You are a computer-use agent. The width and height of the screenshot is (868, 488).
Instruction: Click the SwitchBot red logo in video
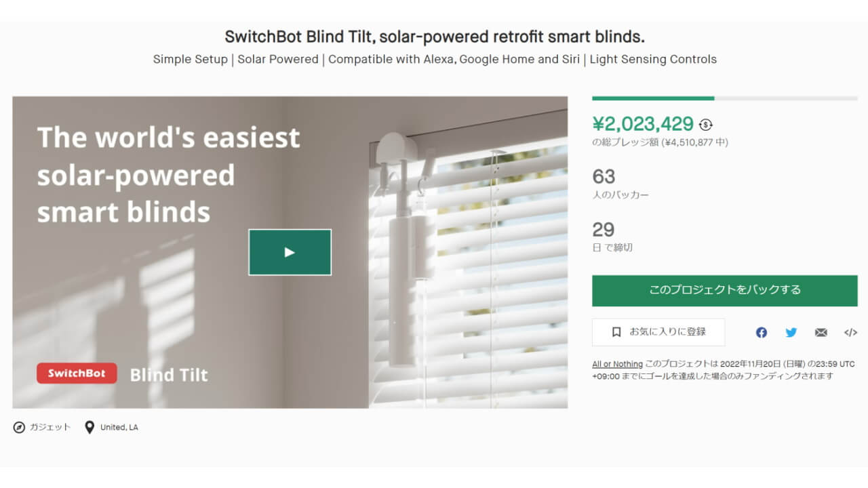pos(77,373)
